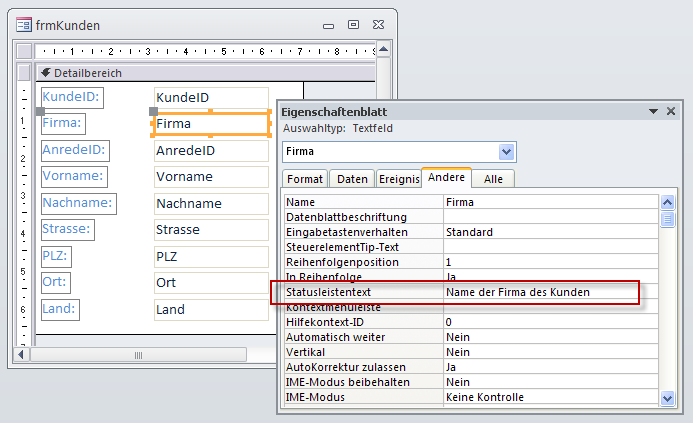Open the Ereignis tab

click(398, 179)
